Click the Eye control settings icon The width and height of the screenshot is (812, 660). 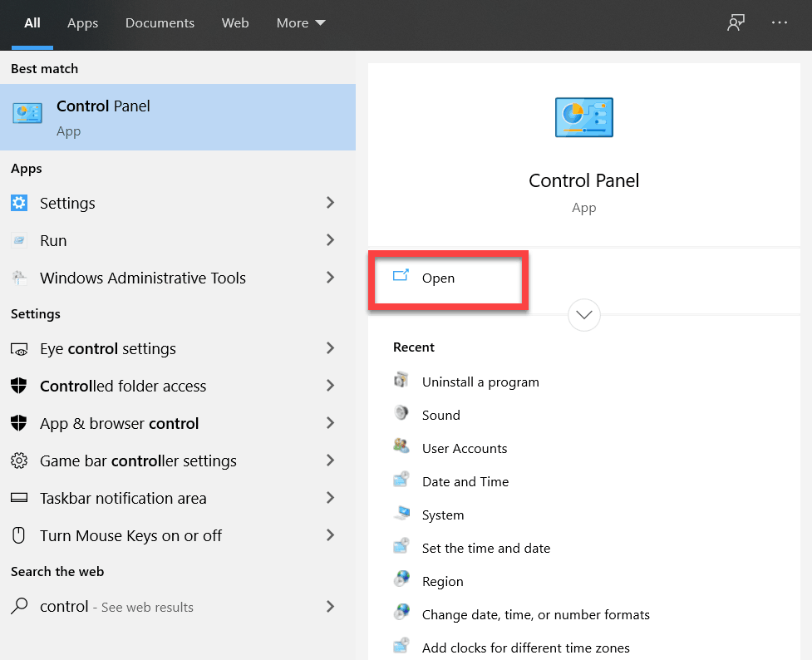[x=19, y=350]
